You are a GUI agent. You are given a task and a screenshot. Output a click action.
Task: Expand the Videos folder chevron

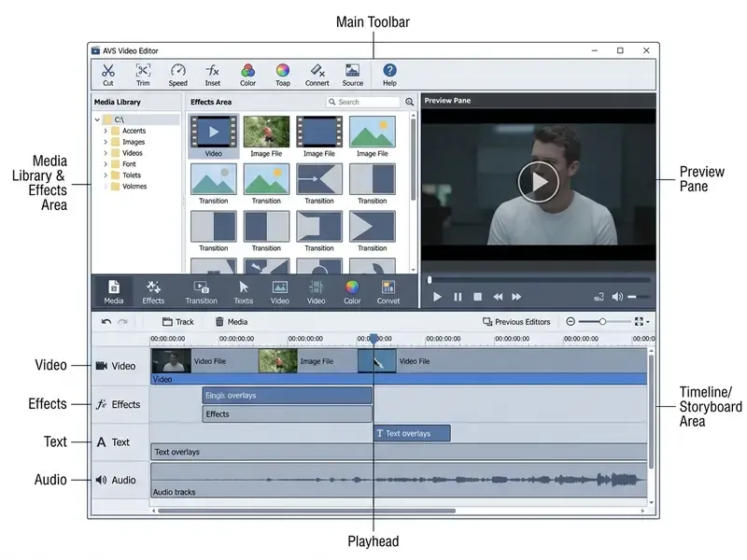pos(106,153)
